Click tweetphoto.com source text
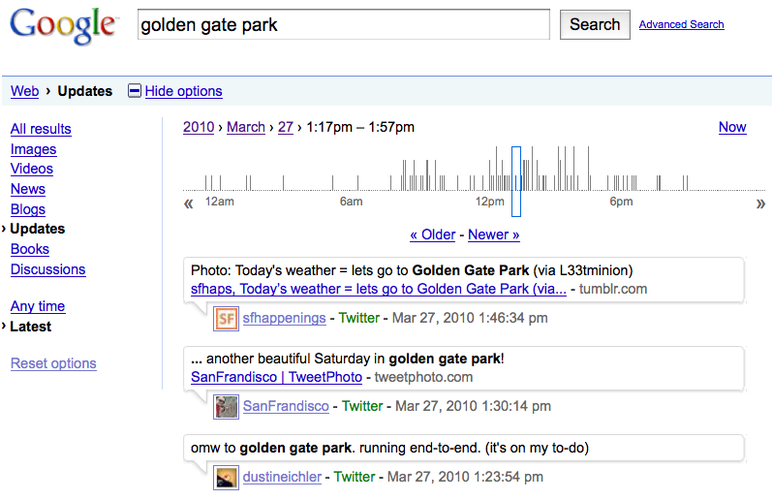 pos(423,377)
